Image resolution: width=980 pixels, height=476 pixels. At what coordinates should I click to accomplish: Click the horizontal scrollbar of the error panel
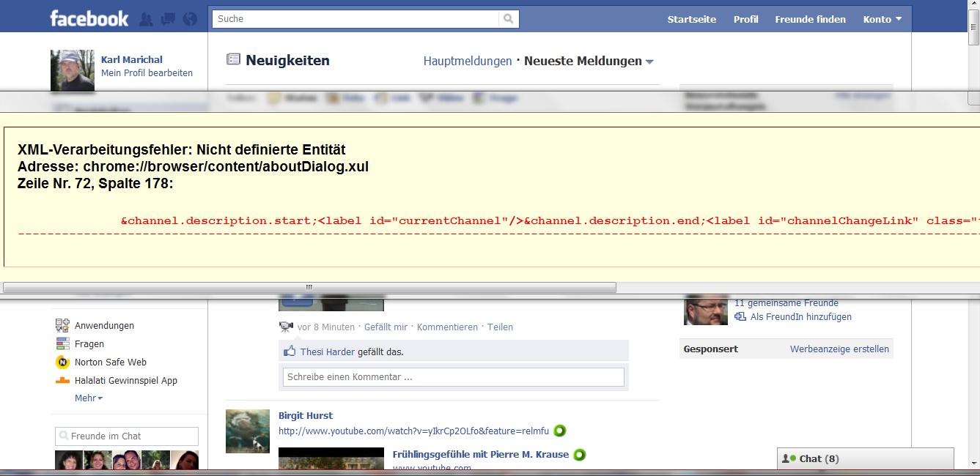309,287
